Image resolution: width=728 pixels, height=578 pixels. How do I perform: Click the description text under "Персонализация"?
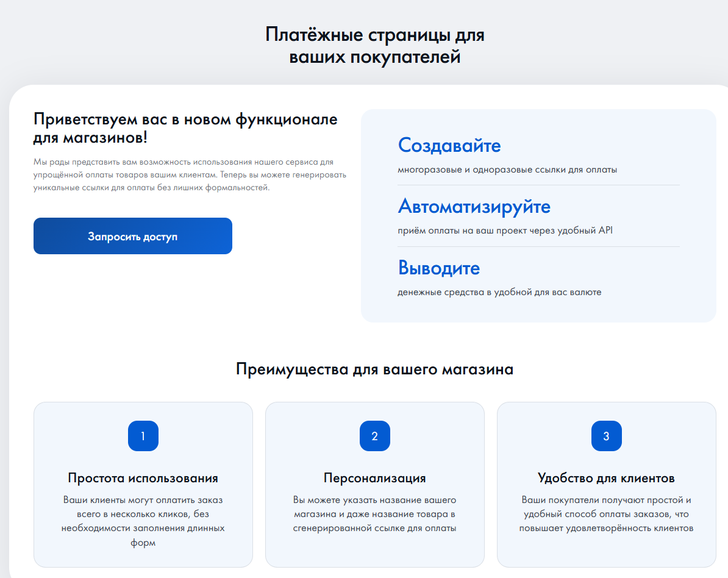click(374, 514)
